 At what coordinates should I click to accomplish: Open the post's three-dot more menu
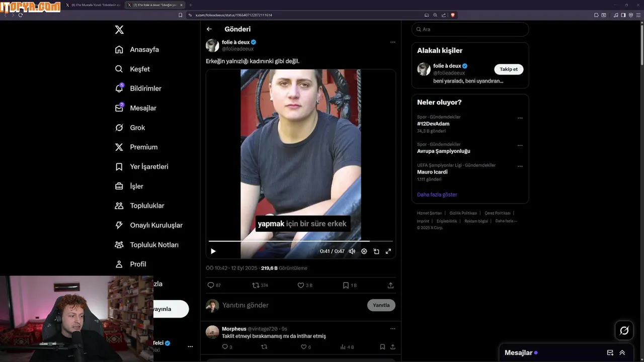click(392, 42)
